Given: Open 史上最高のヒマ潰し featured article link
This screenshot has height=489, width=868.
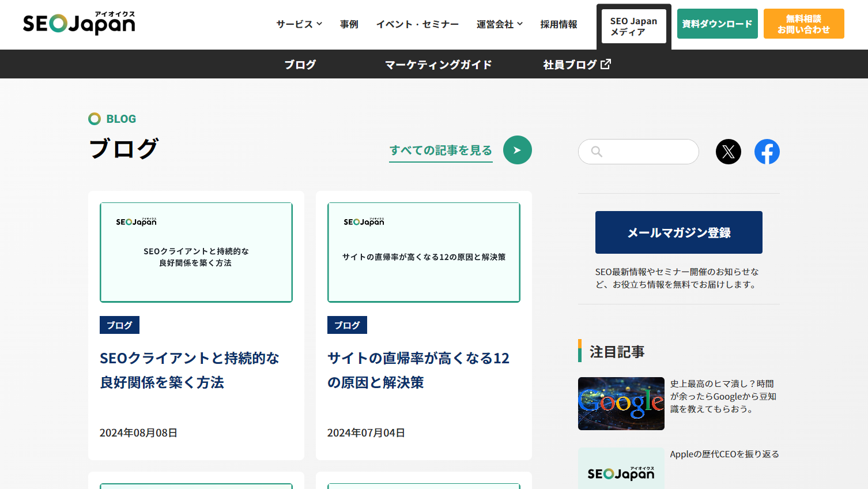Looking at the screenshot, I should (x=723, y=396).
